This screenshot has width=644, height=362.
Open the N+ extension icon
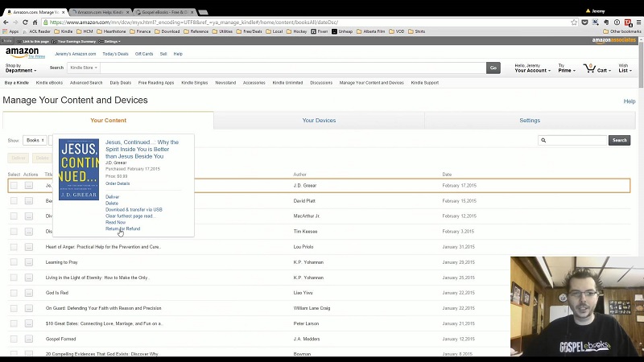point(596,23)
